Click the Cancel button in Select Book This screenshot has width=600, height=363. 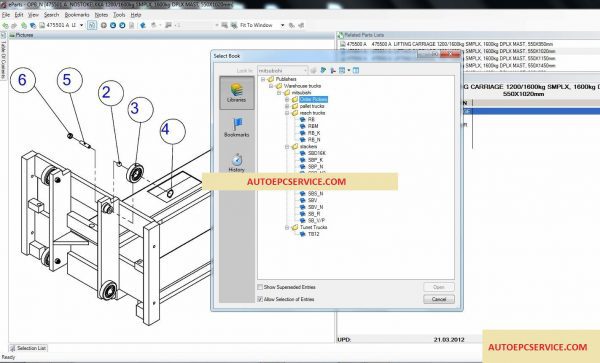pyautogui.click(x=439, y=299)
